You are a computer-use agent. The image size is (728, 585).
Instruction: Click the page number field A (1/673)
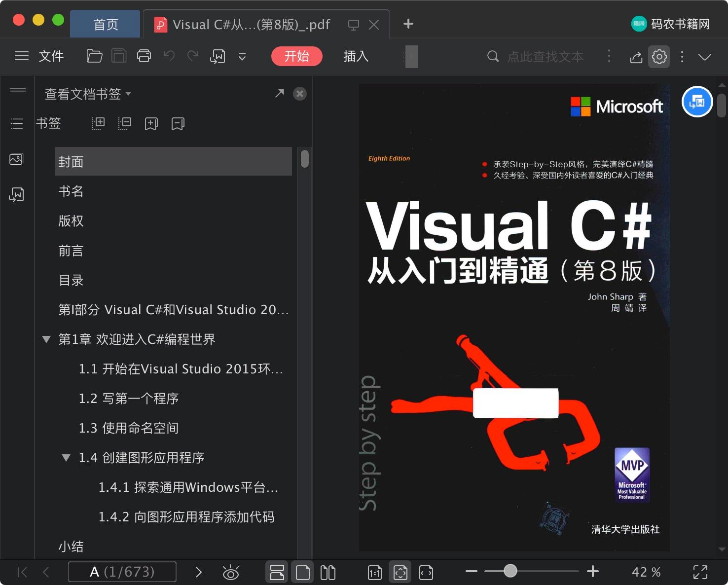coord(122,572)
